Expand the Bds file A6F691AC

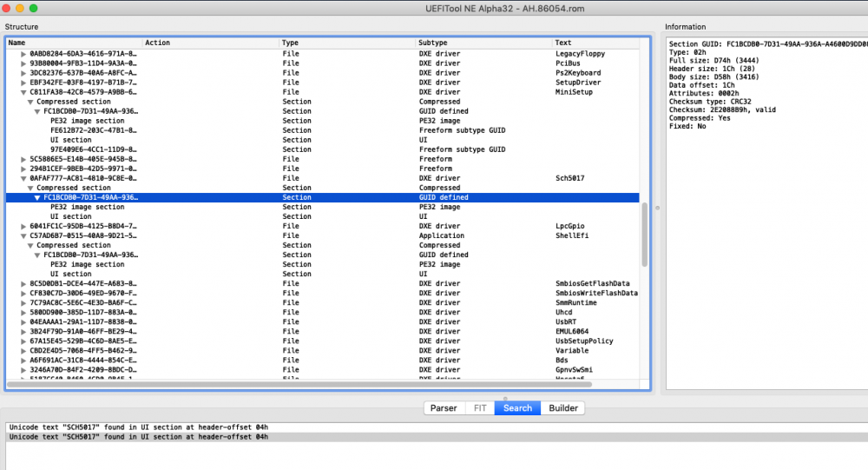click(x=23, y=361)
